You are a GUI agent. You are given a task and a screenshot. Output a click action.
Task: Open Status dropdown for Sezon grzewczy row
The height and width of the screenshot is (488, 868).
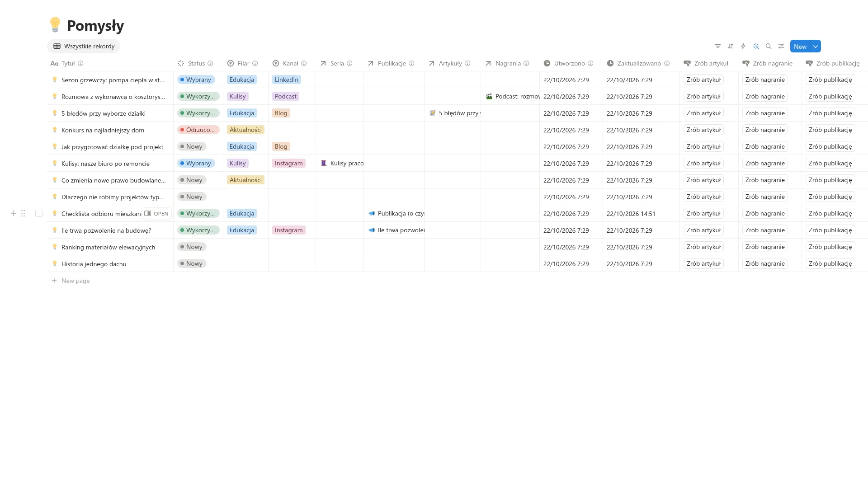click(196, 80)
